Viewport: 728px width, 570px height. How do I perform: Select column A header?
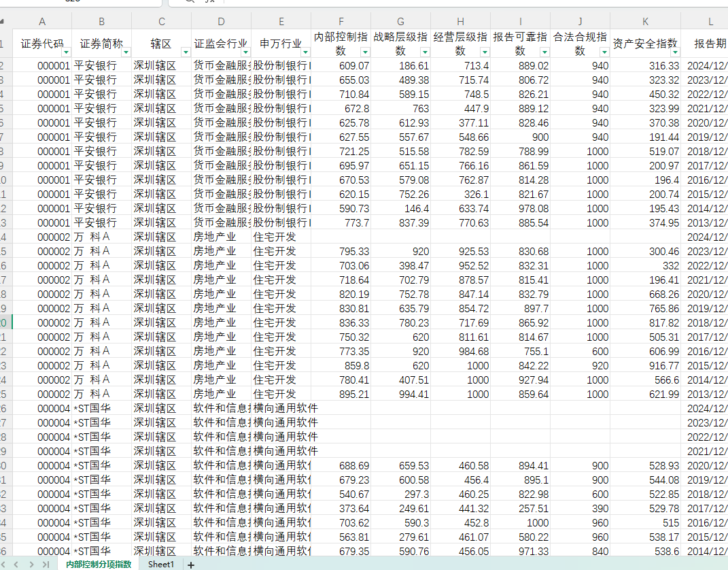[x=41, y=21]
